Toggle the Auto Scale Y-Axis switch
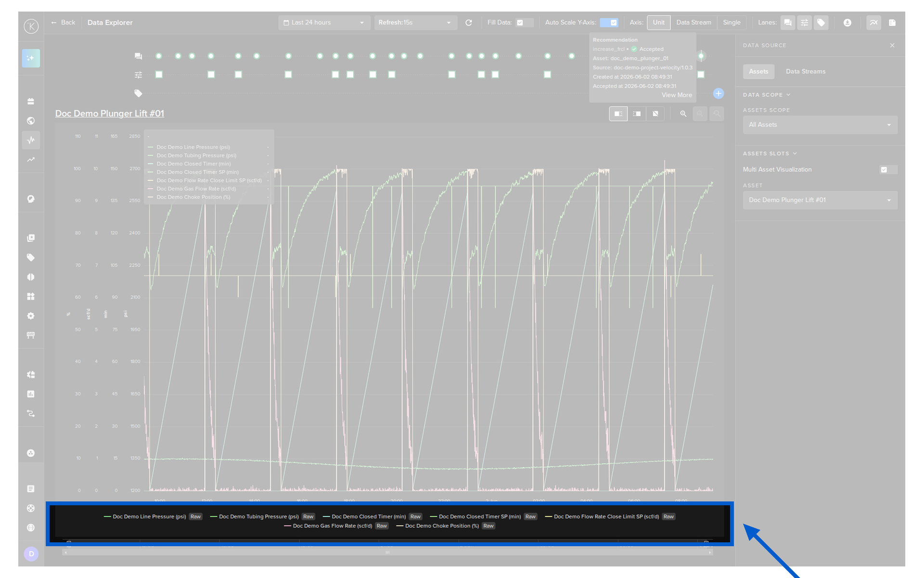Image resolution: width=924 pixels, height=578 pixels. 609,23
